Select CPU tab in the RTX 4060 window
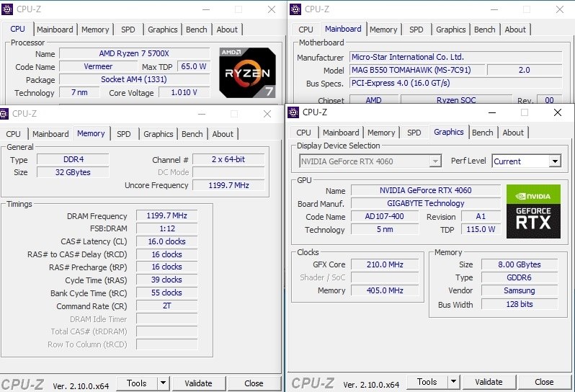The image size is (575, 392). tap(303, 133)
